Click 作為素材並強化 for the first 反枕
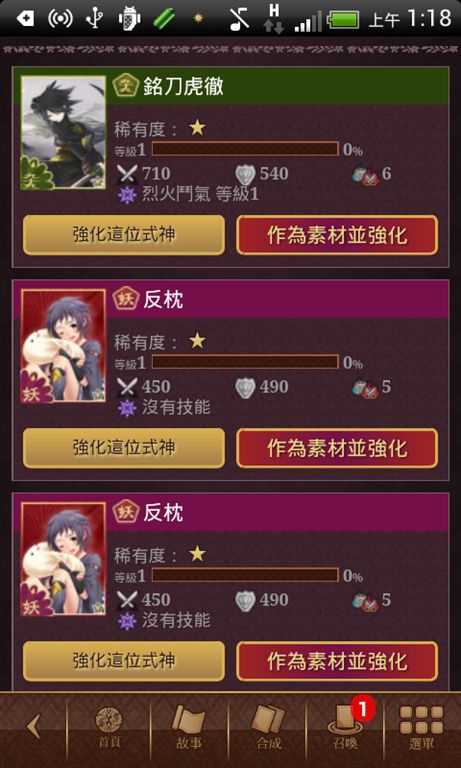The width and height of the screenshot is (461, 768). pyautogui.click(x=337, y=448)
